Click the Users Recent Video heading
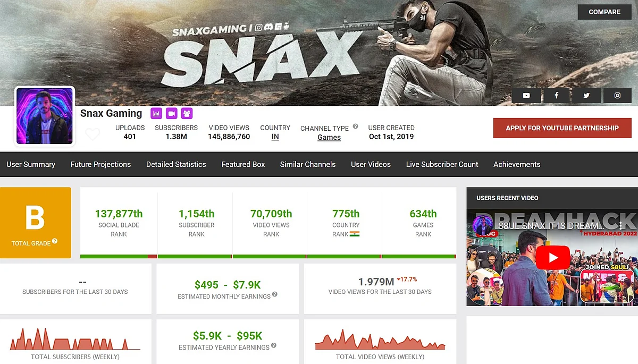638x364 pixels. [507, 198]
